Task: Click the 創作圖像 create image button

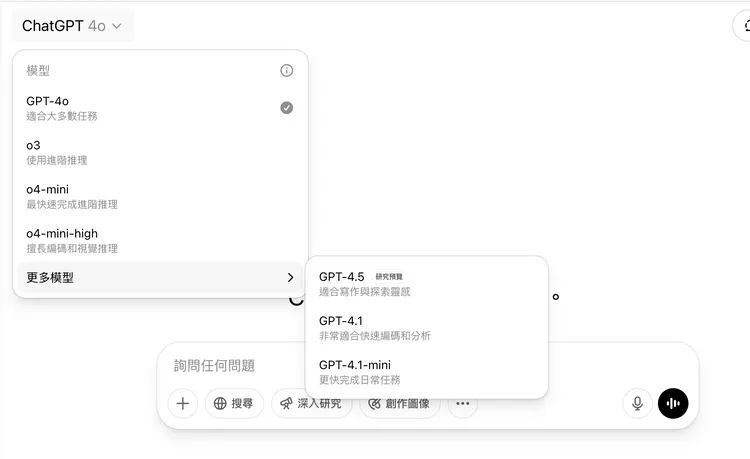Action: coord(399,404)
